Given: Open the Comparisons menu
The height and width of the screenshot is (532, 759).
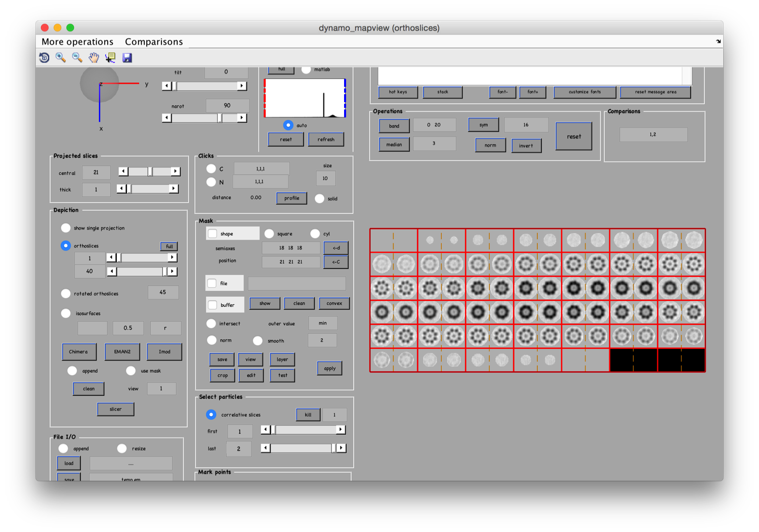Looking at the screenshot, I should 154,41.
